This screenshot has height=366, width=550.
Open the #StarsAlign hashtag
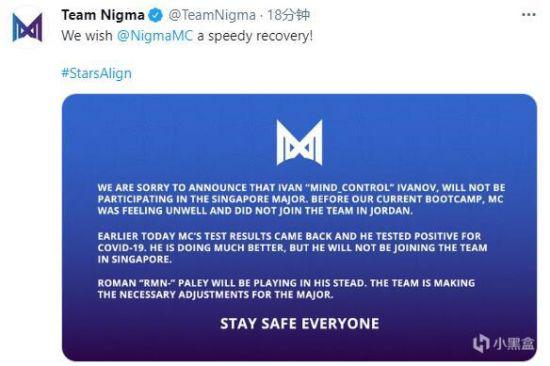(96, 73)
